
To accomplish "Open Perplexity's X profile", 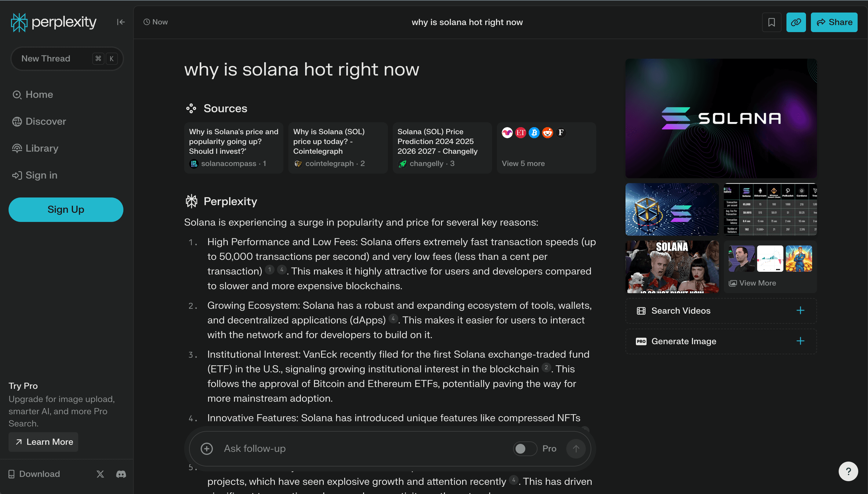I will coord(100,474).
